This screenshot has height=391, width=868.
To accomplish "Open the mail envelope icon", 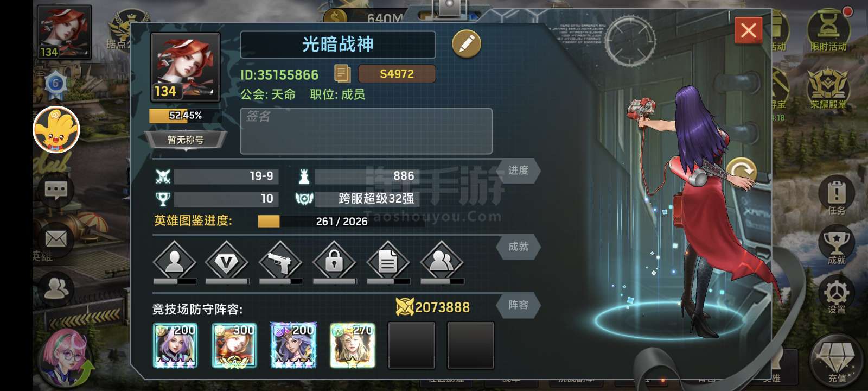I will [56, 239].
